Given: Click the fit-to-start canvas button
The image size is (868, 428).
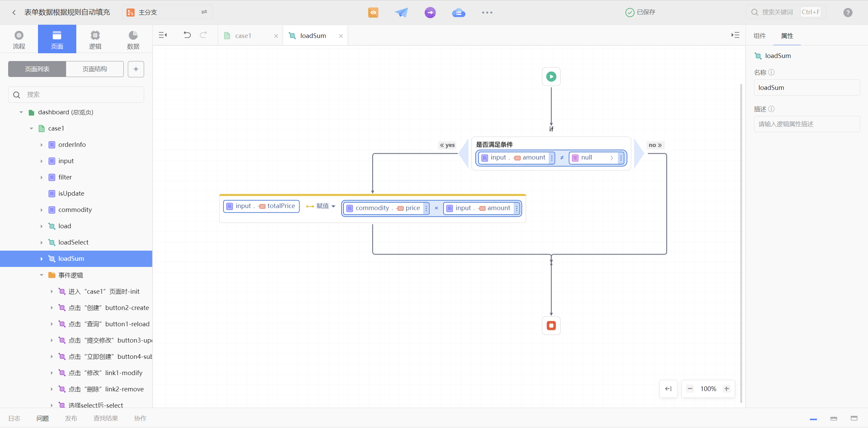Looking at the screenshot, I should click(668, 389).
